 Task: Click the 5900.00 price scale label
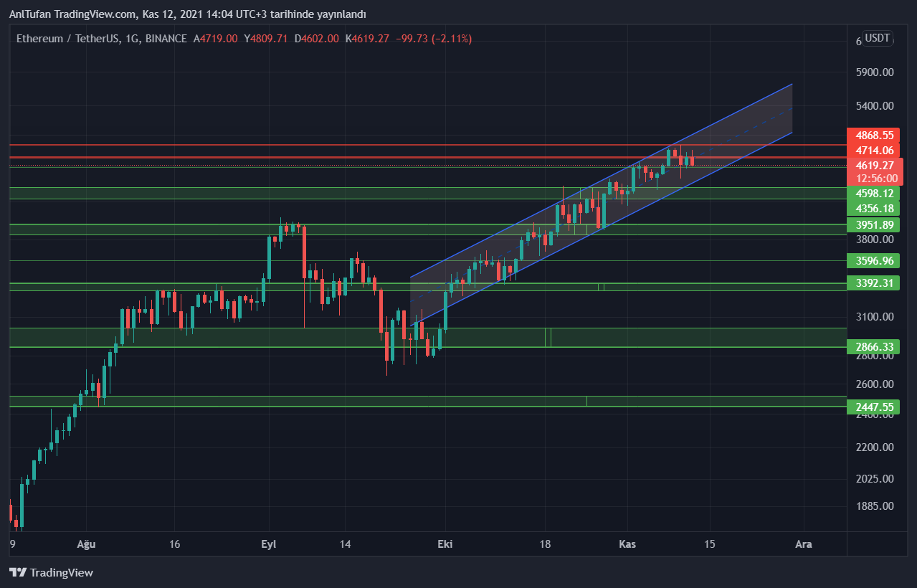(x=875, y=72)
